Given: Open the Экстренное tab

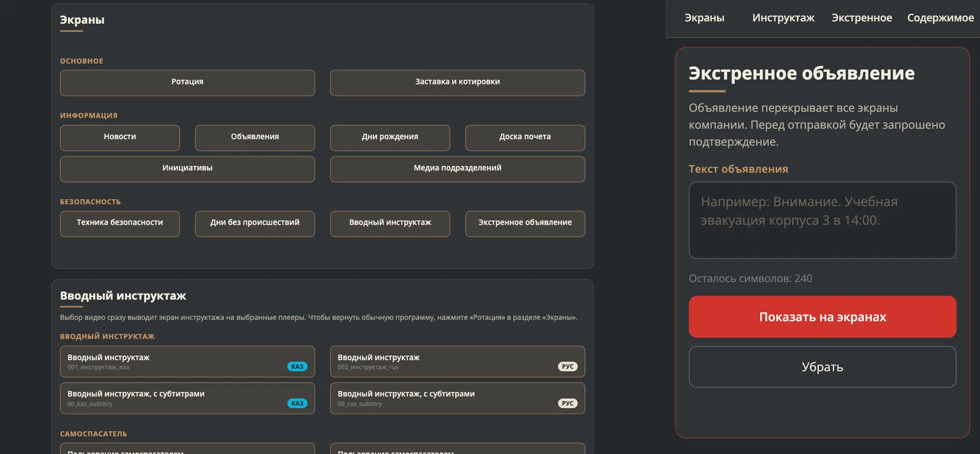Looking at the screenshot, I should pos(862,18).
